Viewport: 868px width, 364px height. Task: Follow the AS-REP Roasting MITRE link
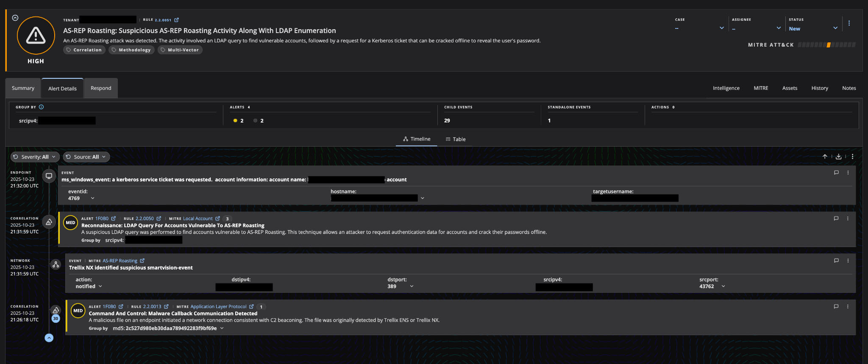120,261
